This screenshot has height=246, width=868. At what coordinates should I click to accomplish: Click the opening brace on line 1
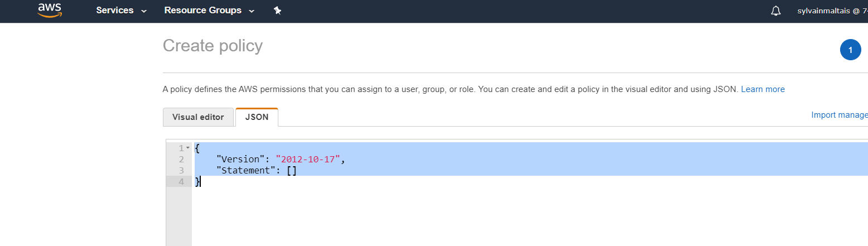[x=197, y=148]
